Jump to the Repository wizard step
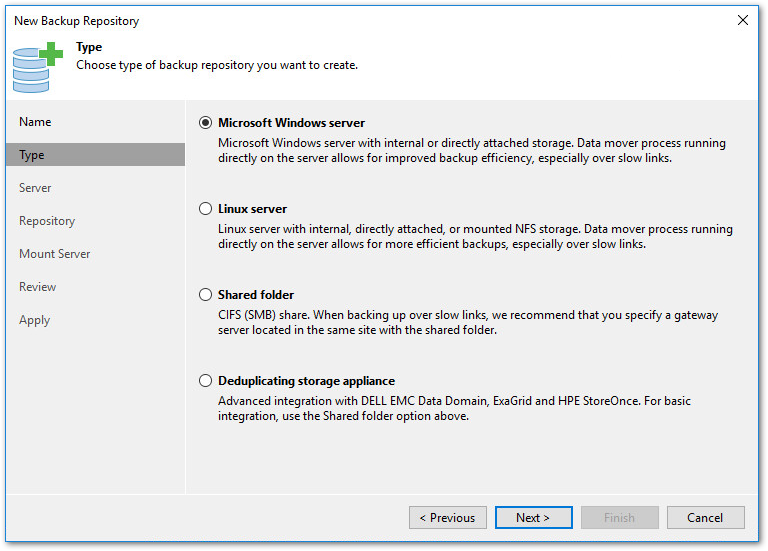 pos(47,221)
